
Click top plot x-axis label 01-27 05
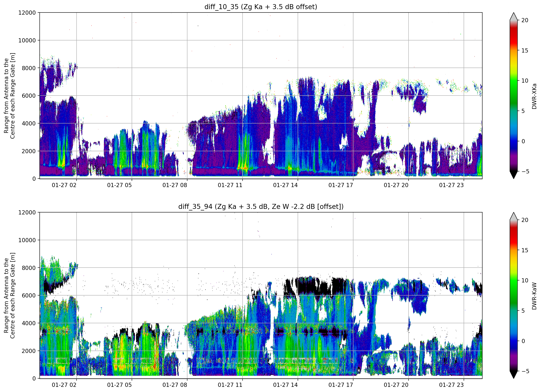point(120,185)
